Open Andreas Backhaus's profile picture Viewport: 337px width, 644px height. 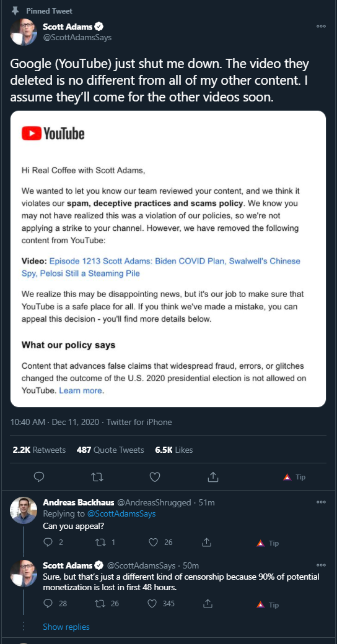coord(24,510)
